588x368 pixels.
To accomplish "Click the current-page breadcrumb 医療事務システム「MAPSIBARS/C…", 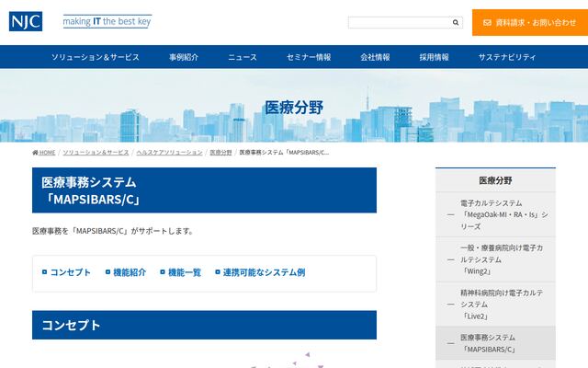I will tap(284, 153).
